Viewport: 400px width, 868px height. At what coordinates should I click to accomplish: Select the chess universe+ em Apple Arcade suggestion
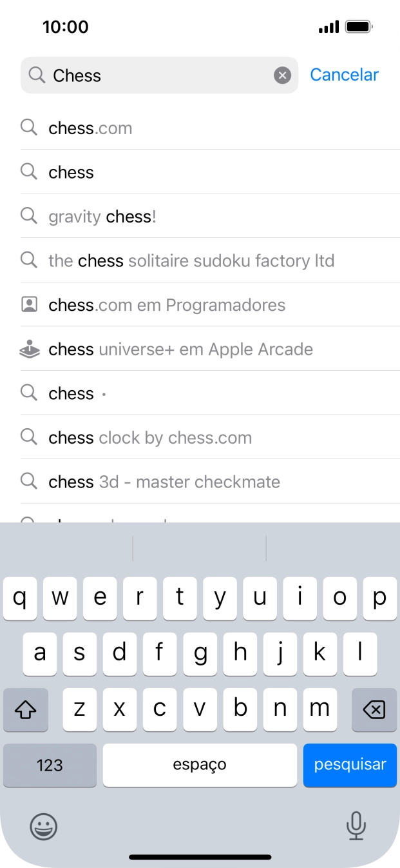[x=180, y=349]
